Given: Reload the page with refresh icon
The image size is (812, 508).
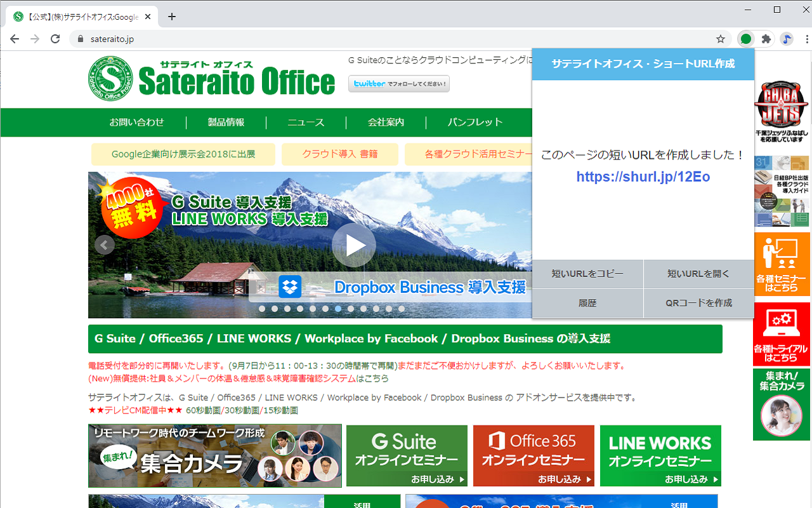Looking at the screenshot, I should tap(55, 39).
